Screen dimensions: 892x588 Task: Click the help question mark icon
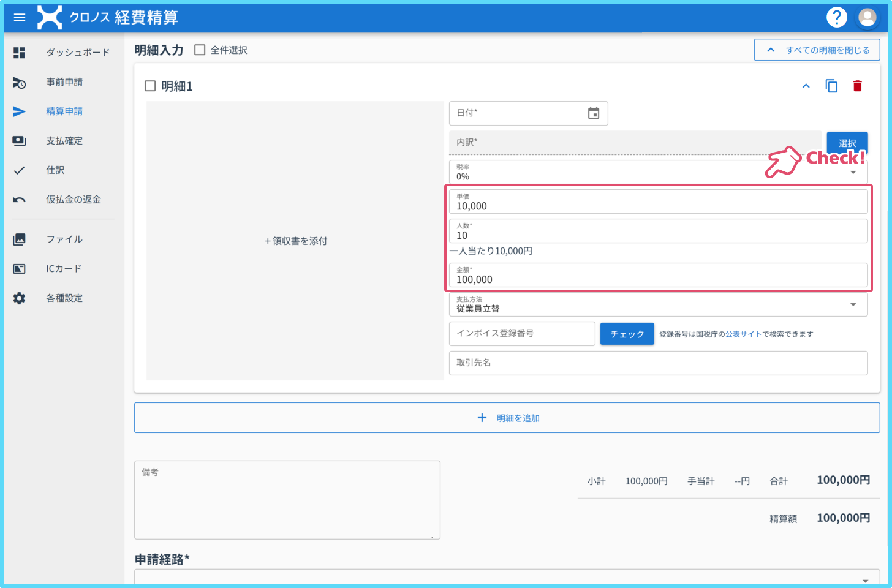coord(836,17)
